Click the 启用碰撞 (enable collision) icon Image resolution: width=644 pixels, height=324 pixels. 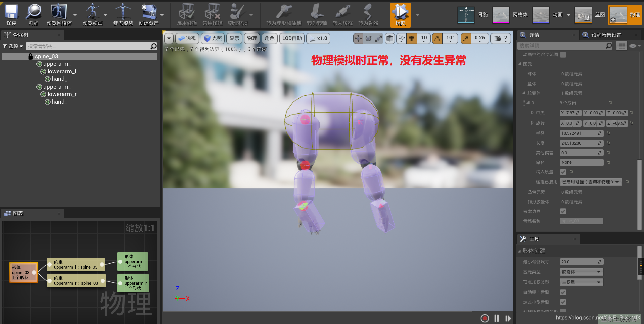pyautogui.click(x=187, y=14)
